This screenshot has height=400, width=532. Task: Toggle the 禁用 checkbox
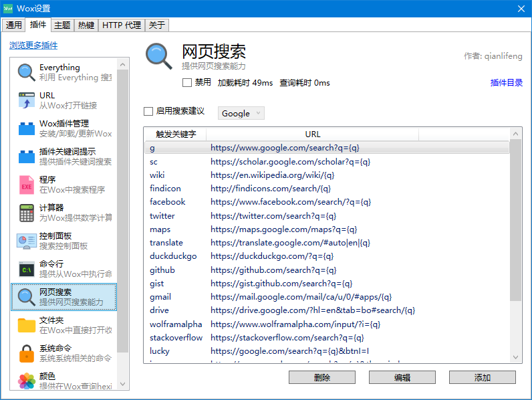click(x=187, y=82)
